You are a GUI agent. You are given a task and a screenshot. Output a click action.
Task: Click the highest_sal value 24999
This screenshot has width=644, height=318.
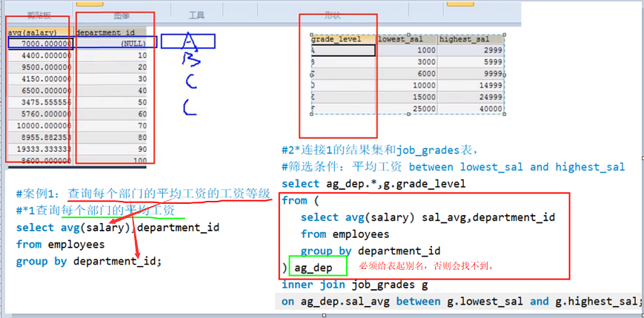click(471, 97)
